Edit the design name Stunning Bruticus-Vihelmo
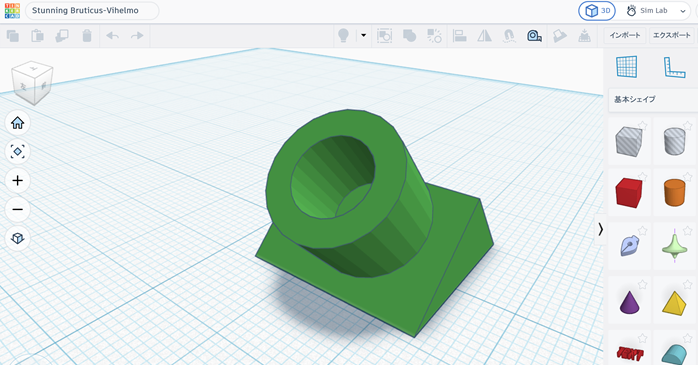This screenshot has width=698, height=365. coord(92,10)
